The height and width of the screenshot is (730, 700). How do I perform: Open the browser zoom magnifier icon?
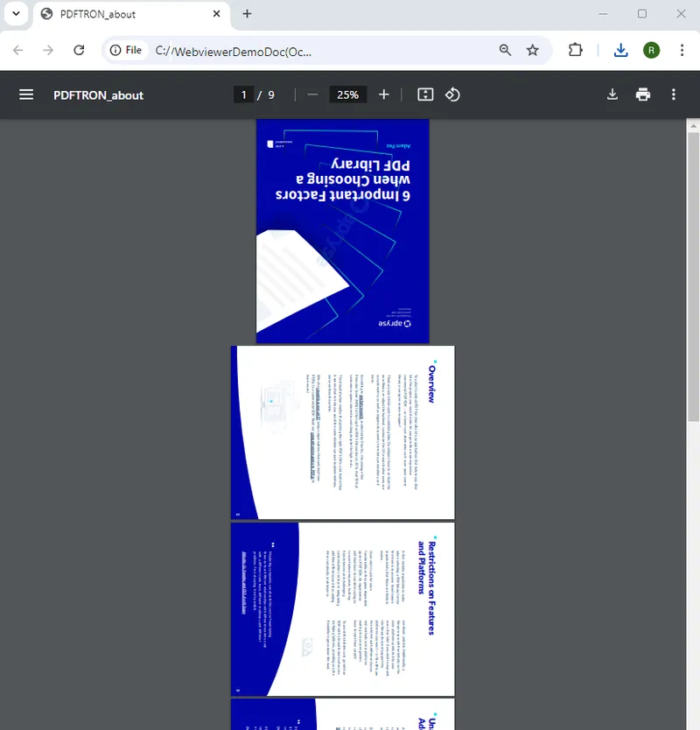click(505, 50)
